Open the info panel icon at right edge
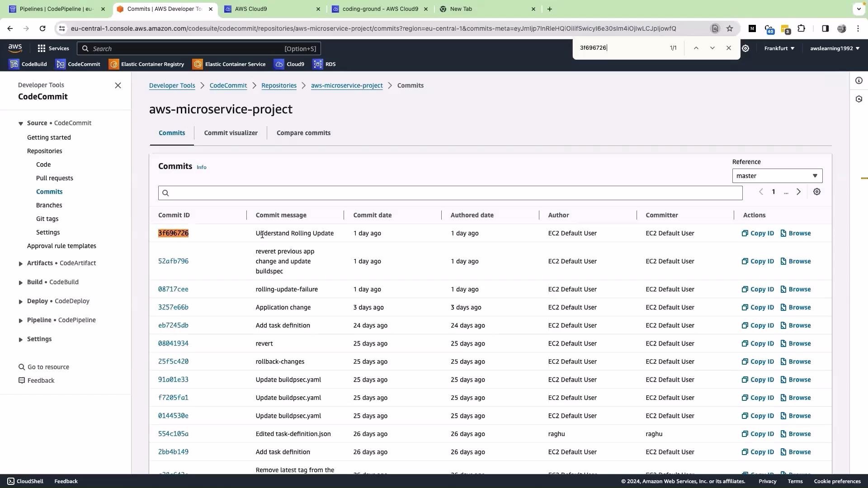Image resolution: width=868 pixels, height=488 pixels. [859, 80]
